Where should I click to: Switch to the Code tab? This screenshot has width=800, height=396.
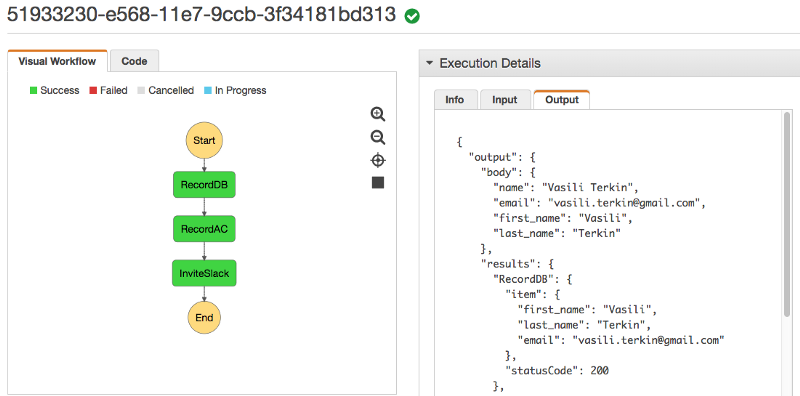[134, 61]
